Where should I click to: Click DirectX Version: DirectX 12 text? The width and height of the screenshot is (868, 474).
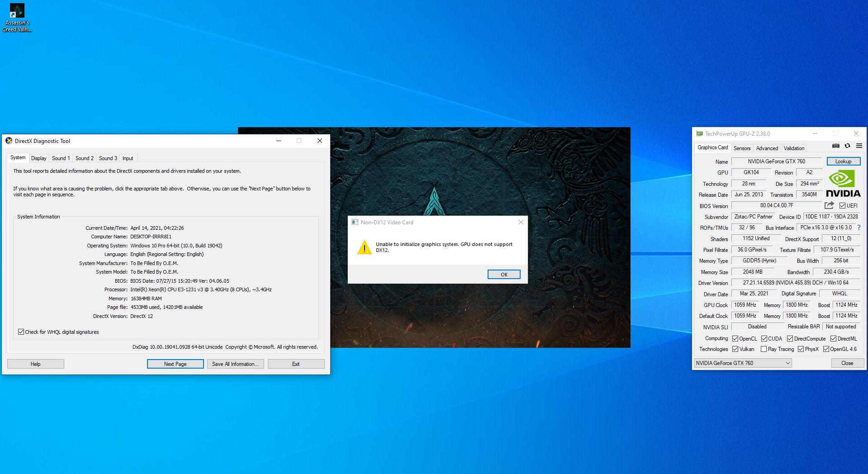point(123,316)
